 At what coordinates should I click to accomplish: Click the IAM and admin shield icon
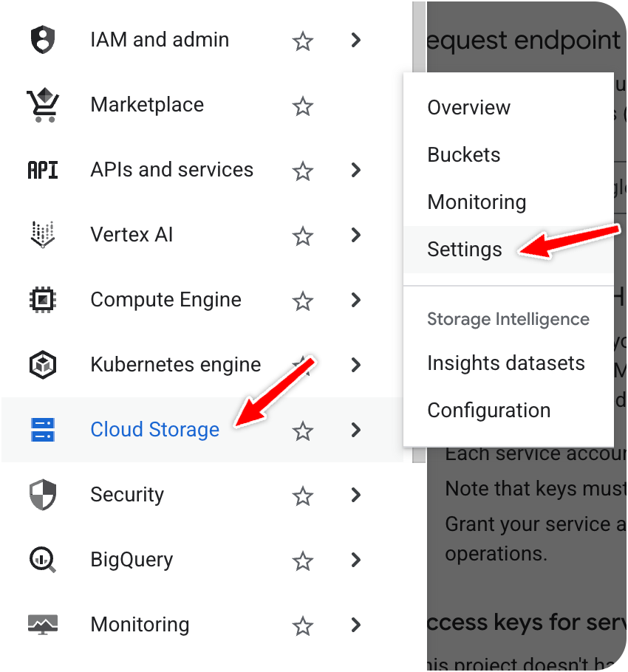tap(43, 40)
